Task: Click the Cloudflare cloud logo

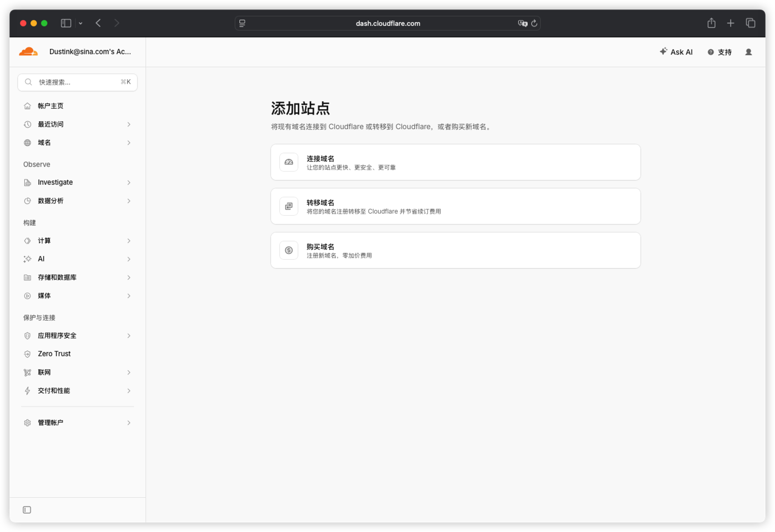Action: point(28,51)
